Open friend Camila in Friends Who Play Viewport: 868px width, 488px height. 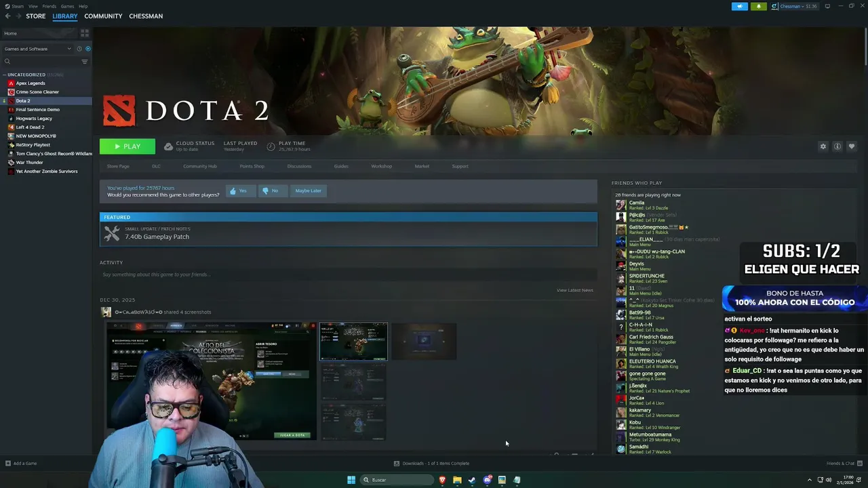point(637,203)
